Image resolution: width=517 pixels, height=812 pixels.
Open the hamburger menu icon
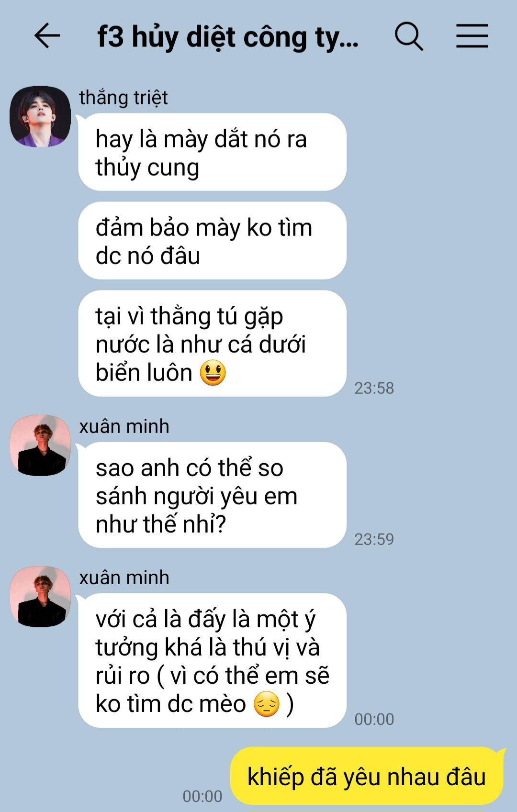(472, 36)
